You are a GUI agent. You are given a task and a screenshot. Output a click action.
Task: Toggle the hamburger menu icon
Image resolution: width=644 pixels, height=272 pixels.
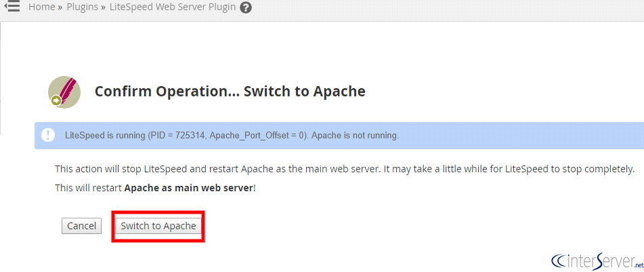point(12,6)
